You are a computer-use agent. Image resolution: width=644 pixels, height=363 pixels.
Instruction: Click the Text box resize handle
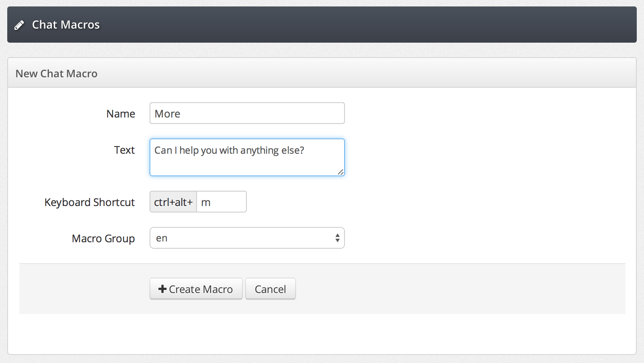click(x=340, y=172)
